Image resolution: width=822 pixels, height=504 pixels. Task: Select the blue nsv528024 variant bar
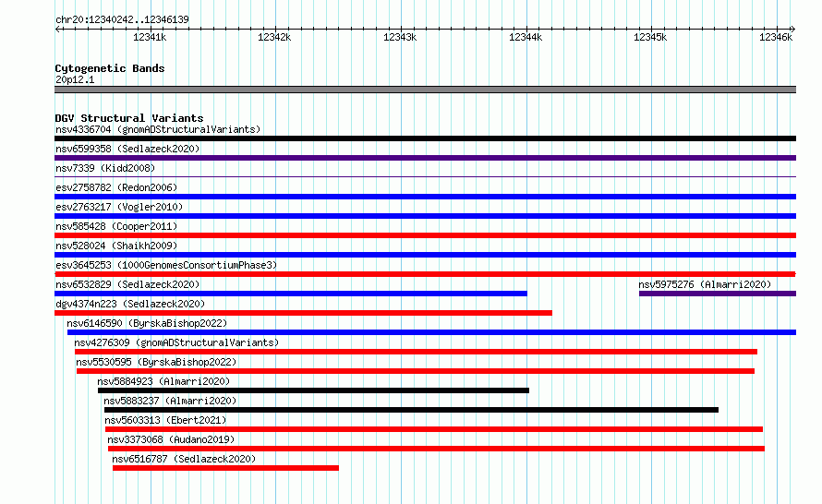pyautogui.click(x=425, y=255)
